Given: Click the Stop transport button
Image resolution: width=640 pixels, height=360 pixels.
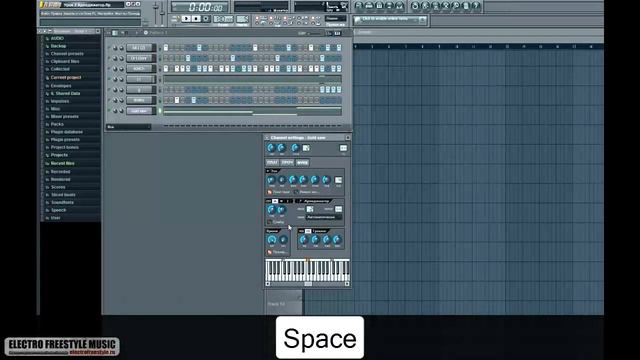Looking at the screenshot, I should [x=196, y=19].
